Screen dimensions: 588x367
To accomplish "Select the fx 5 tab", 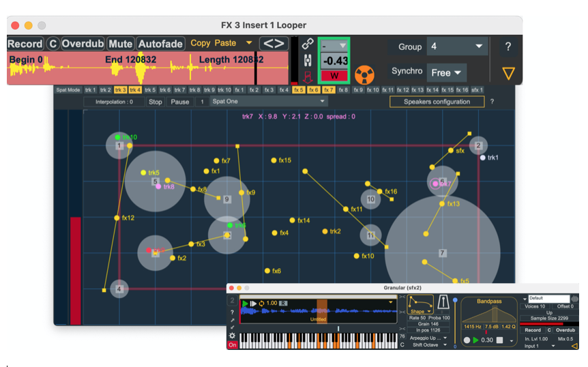I will [299, 89].
